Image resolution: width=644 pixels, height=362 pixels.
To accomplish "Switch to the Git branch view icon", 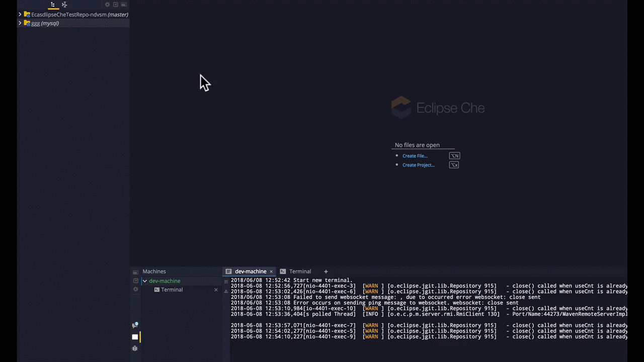I will coord(64,5).
